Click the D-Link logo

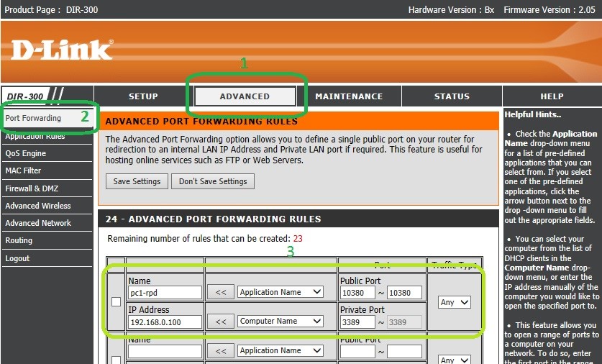[62, 49]
